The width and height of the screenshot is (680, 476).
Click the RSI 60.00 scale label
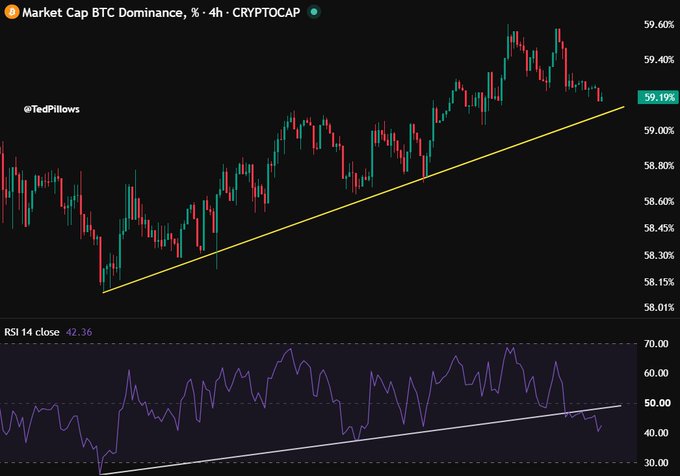click(x=656, y=373)
